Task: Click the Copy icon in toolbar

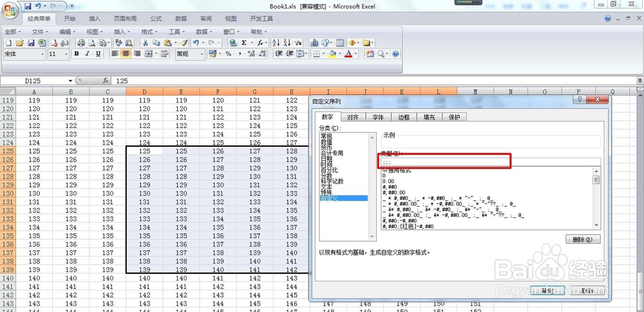Action: coord(156,42)
